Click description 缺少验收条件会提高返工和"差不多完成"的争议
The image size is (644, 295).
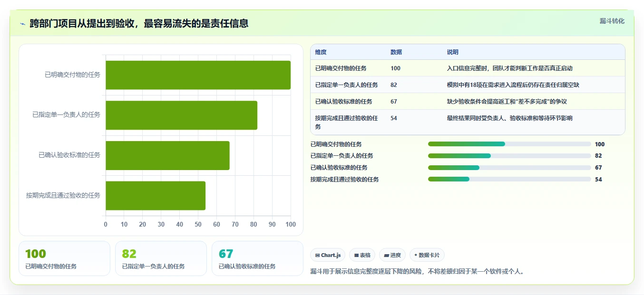(x=507, y=102)
